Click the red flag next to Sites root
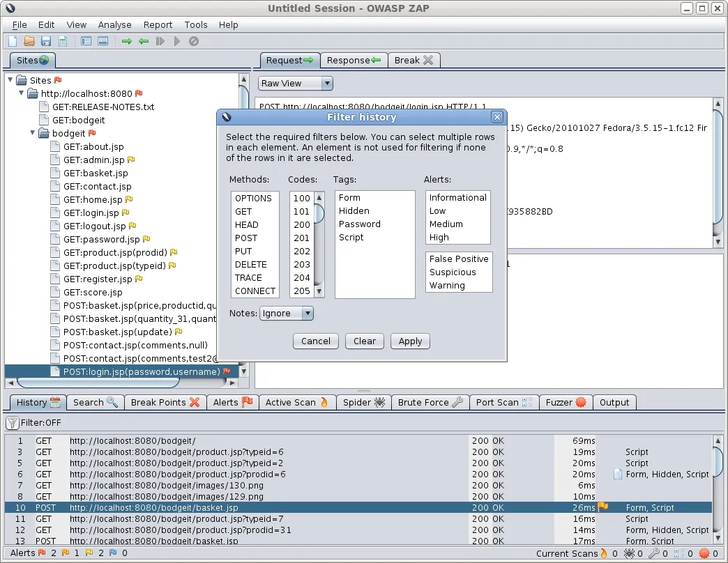Screen dimensions: 728x563 coord(58,79)
